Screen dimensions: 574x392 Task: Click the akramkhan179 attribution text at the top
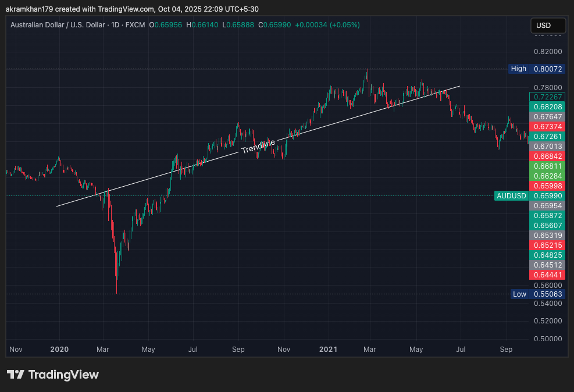pyautogui.click(x=27, y=9)
